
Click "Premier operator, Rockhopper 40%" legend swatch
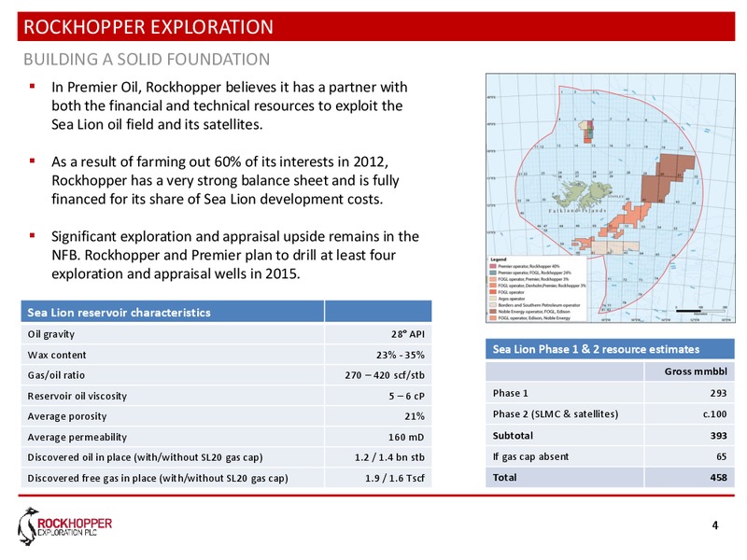point(493,266)
